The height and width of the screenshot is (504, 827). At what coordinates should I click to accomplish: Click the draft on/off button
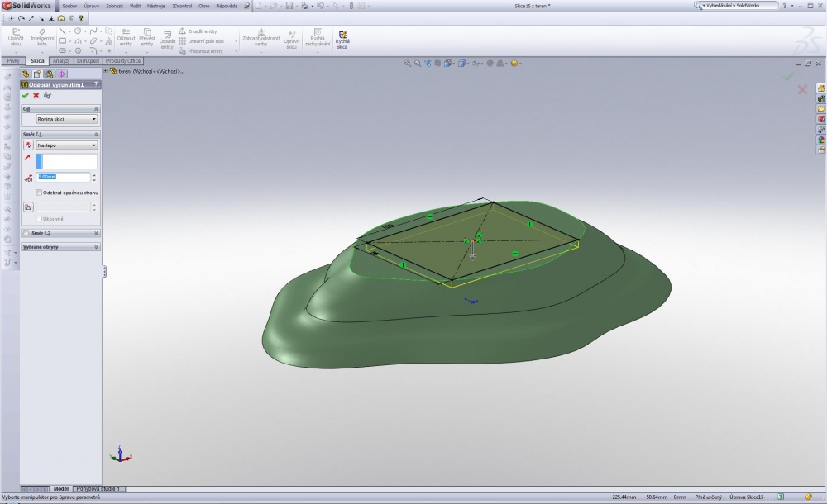coord(28,207)
